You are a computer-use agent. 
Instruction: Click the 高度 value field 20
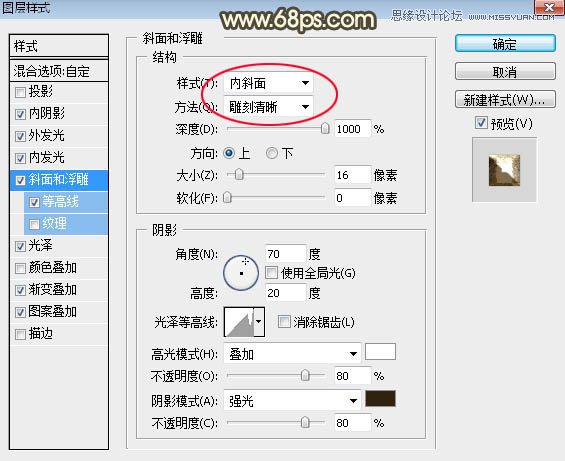(285, 293)
